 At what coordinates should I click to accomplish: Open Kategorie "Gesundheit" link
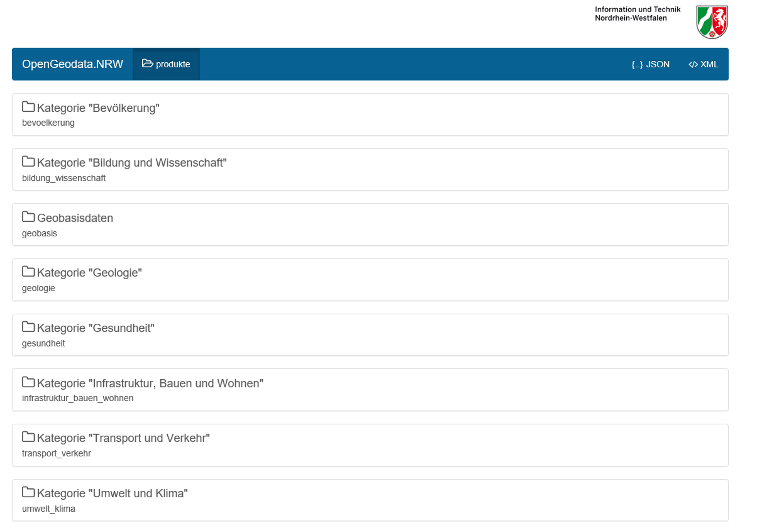tap(95, 328)
